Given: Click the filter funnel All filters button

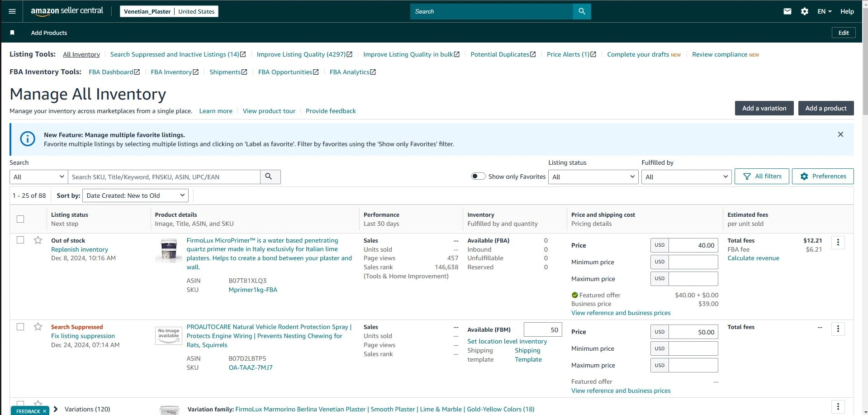Looking at the screenshot, I should [762, 176].
